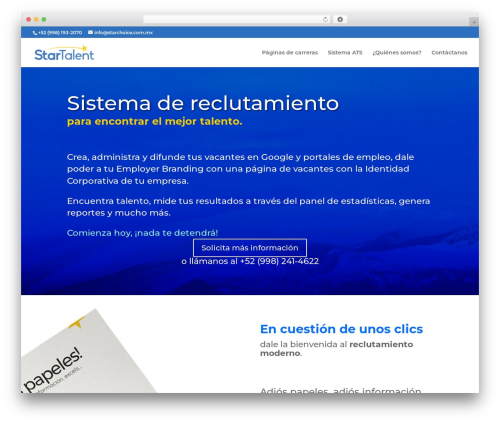Click 'para encontrar el mejor talento.' subtitle
Viewport: 500px width, 423px height.
click(x=155, y=121)
